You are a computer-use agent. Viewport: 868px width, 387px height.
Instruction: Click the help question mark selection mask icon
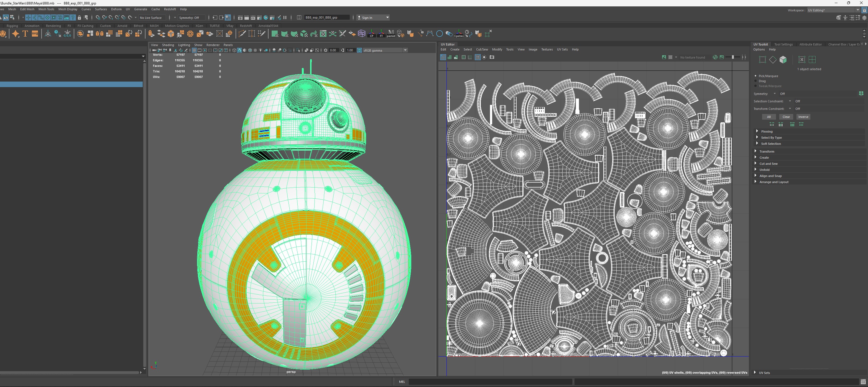point(73,17)
